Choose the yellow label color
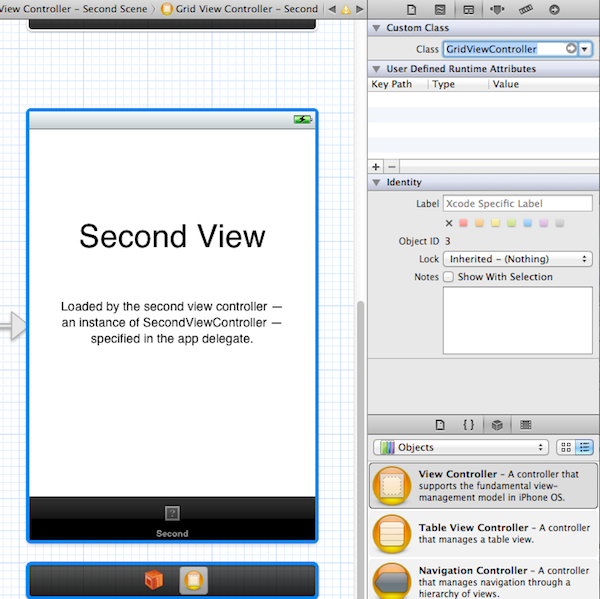The height and width of the screenshot is (599, 600). [496, 223]
